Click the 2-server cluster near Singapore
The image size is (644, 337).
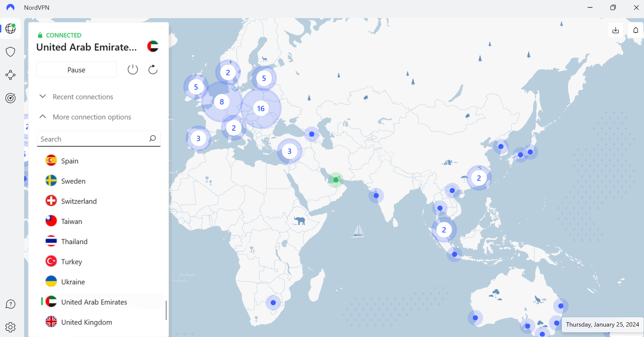[444, 230]
